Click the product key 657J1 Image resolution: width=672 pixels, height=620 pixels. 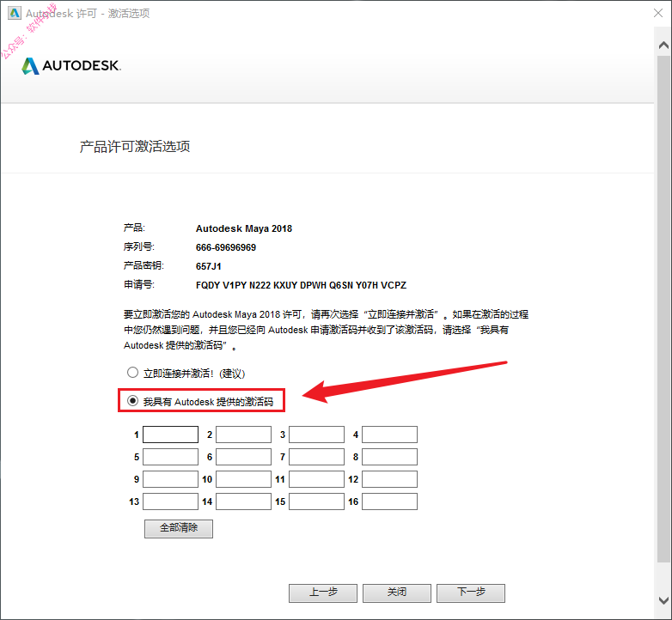pyautogui.click(x=209, y=266)
